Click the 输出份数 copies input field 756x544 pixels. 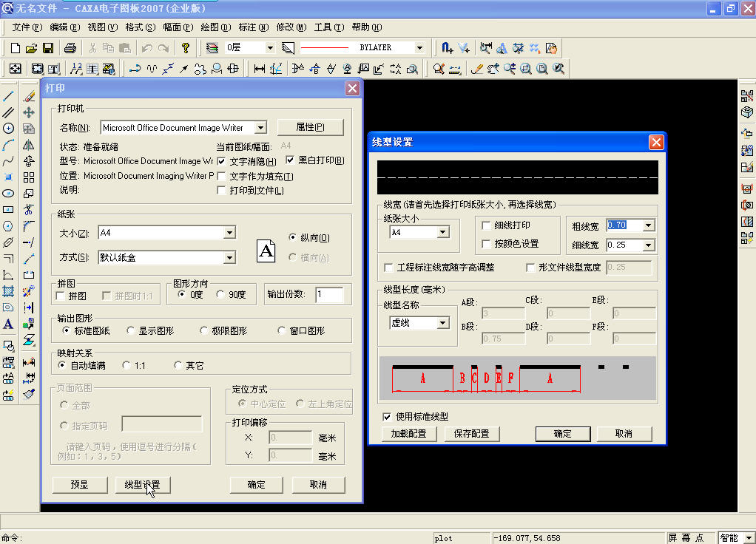pyautogui.click(x=330, y=294)
